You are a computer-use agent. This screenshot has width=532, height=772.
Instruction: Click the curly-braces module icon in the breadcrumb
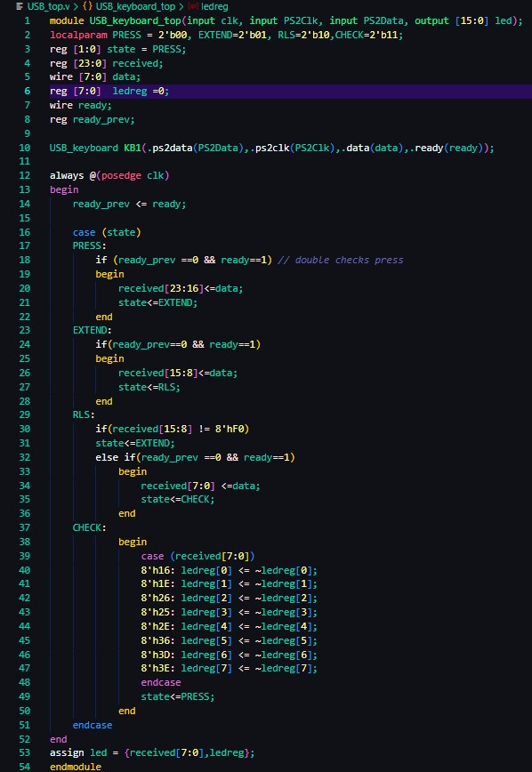[x=88, y=6]
